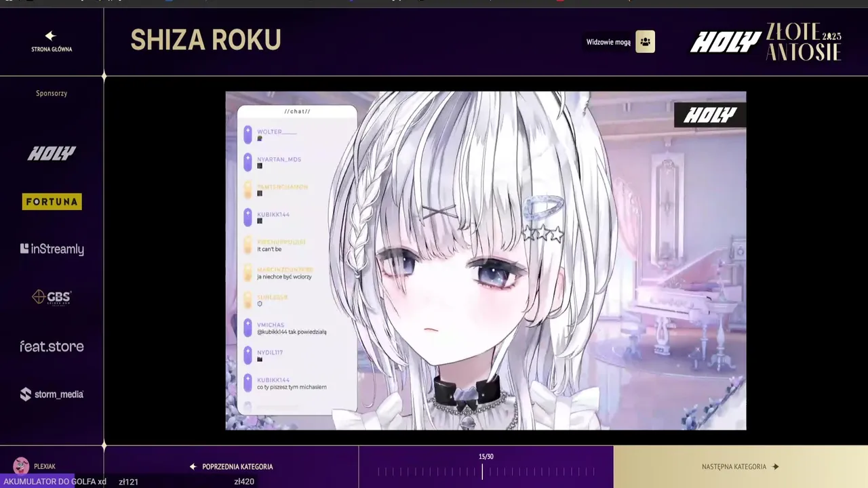Open the HOLY sponsor logo in sidebar
Image resolution: width=868 pixels, height=488 pixels.
[x=52, y=154]
